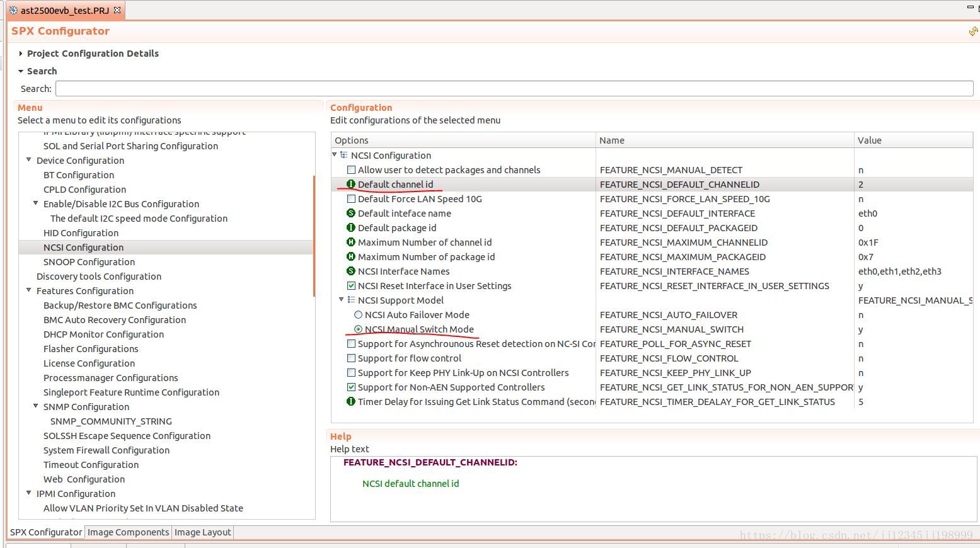This screenshot has width=980, height=548.
Task: Open DHCP Monitor Configuration item
Action: [x=103, y=334]
